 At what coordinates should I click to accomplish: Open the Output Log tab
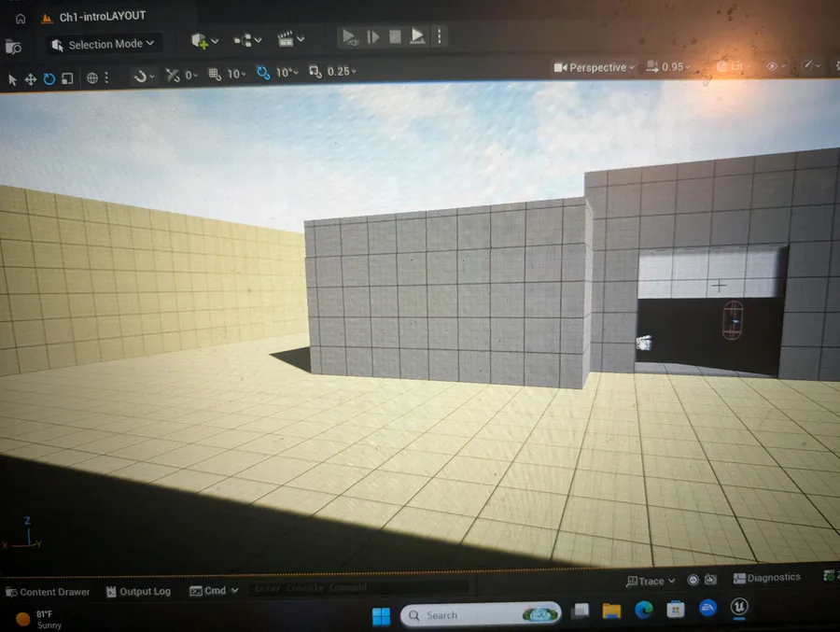click(138, 591)
